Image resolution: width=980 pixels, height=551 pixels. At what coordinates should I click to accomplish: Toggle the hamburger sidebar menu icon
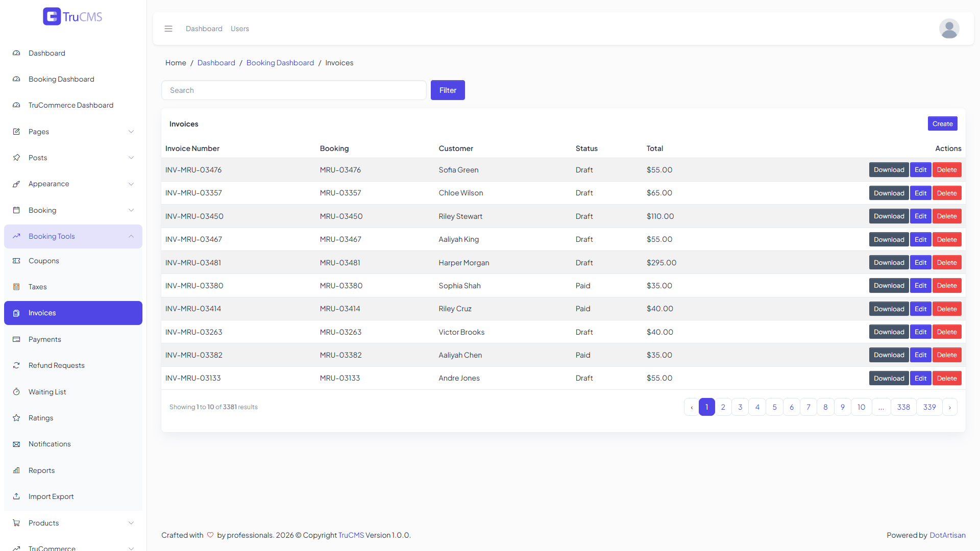pyautogui.click(x=168, y=29)
